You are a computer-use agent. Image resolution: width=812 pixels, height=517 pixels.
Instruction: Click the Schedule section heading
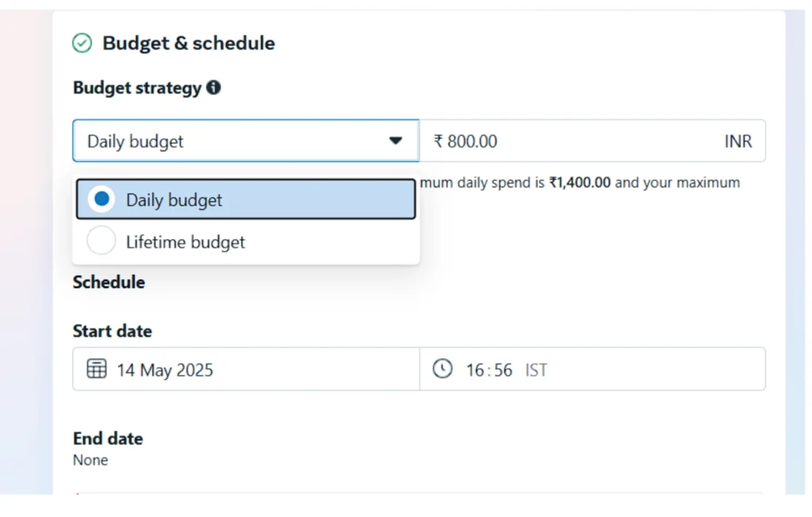[109, 282]
